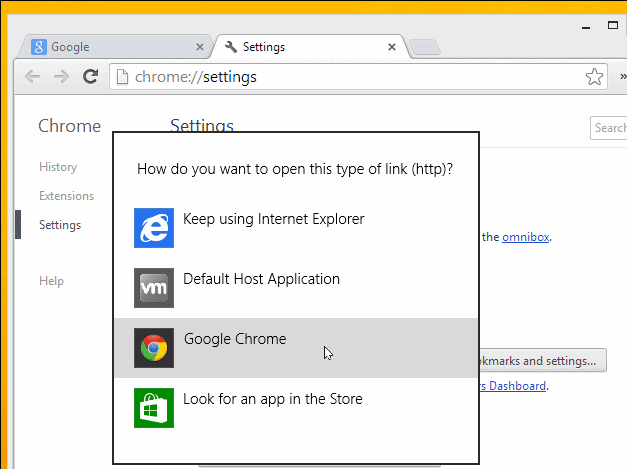Open the omnibox link
Screen dimensions: 627x469
(x=525, y=237)
